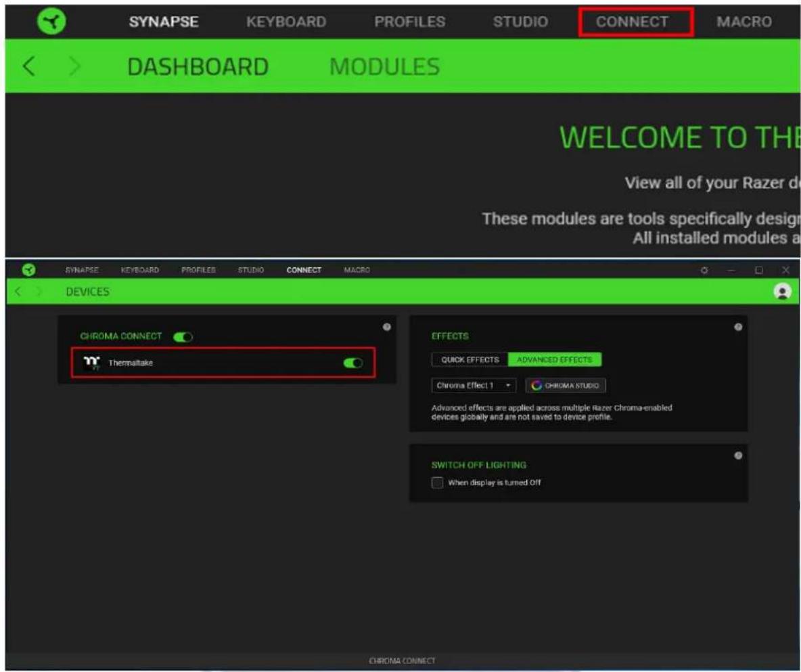Select the MODULES subtab
This screenshot has height=672, width=801.
(385, 66)
